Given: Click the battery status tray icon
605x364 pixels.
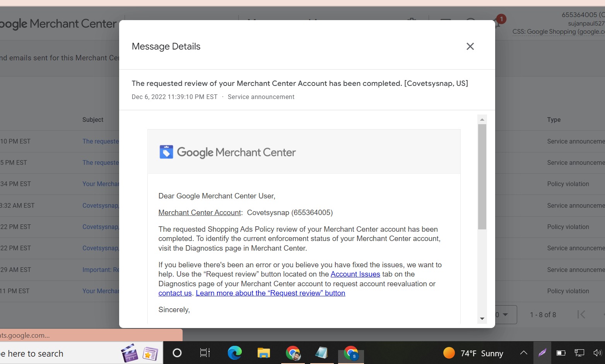Looking at the screenshot, I should [561, 353].
